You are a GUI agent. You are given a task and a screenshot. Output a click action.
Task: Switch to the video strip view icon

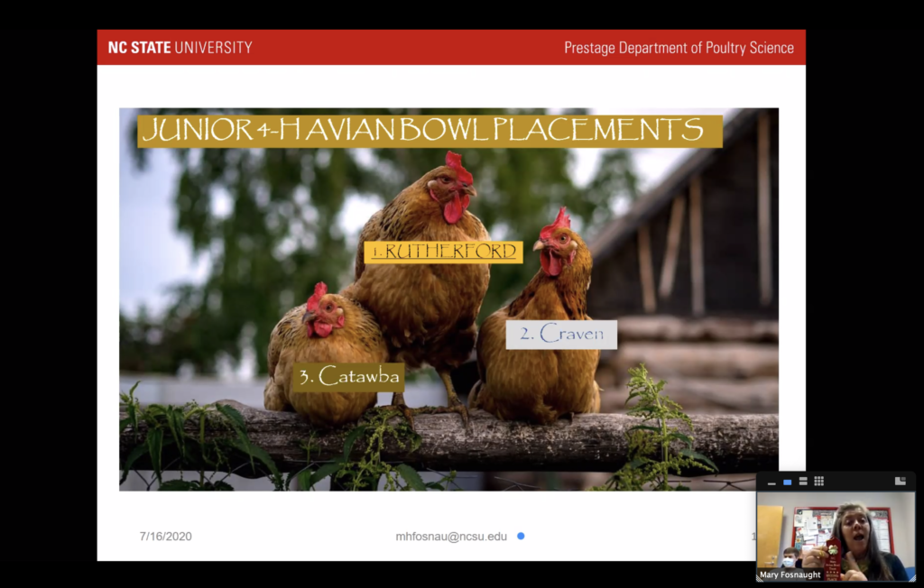coord(803,482)
